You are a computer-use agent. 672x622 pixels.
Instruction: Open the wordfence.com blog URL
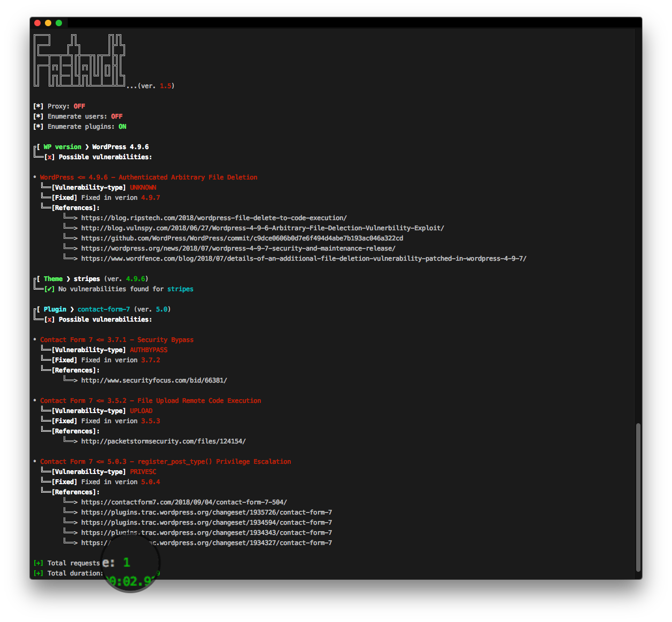tap(304, 259)
